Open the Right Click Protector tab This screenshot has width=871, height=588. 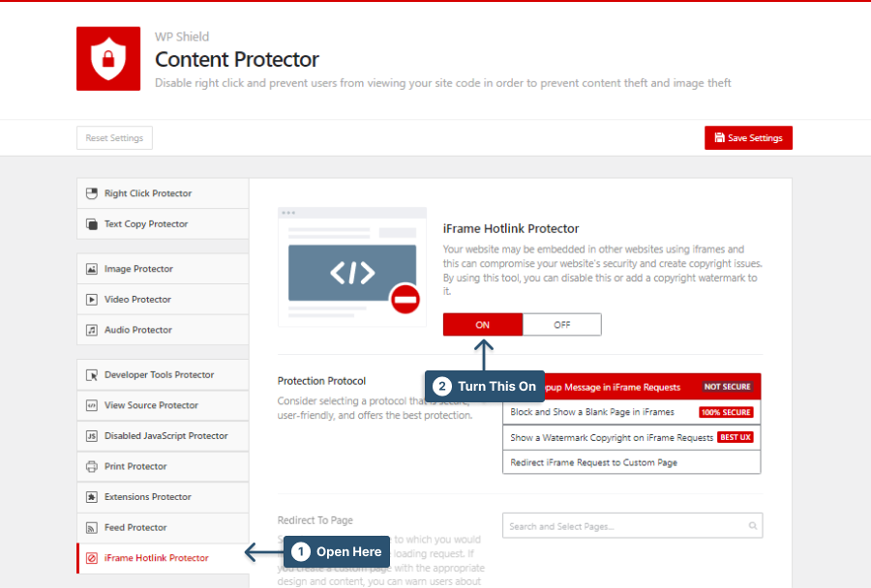coord(163,193)
